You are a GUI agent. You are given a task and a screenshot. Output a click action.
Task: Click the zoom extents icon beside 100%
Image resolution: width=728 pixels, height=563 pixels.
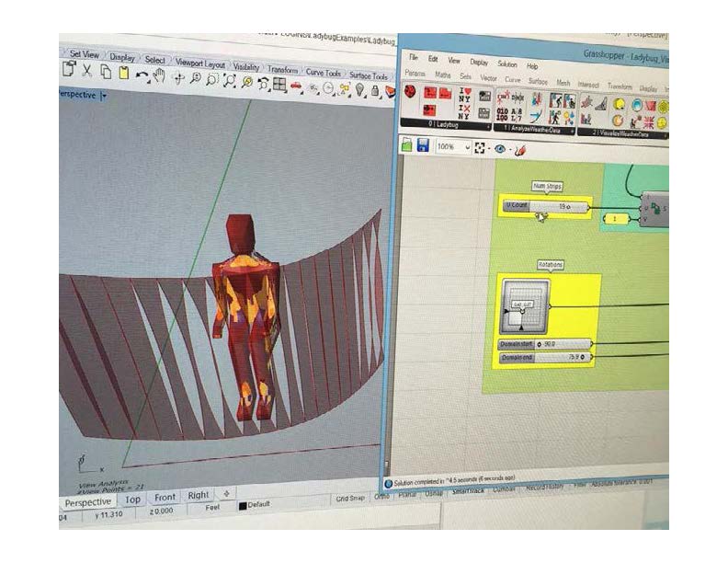(x=481, y=147)
